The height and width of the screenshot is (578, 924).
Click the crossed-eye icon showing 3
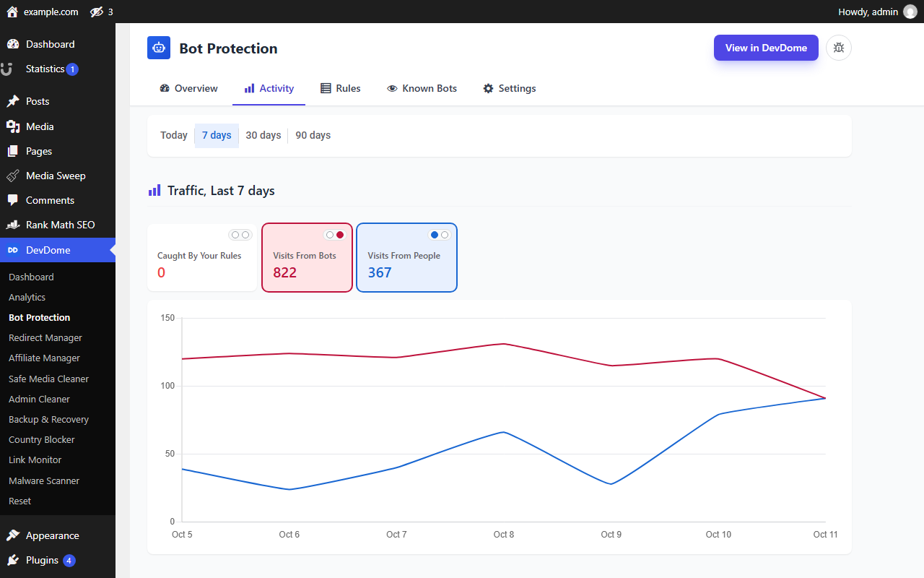97,12
